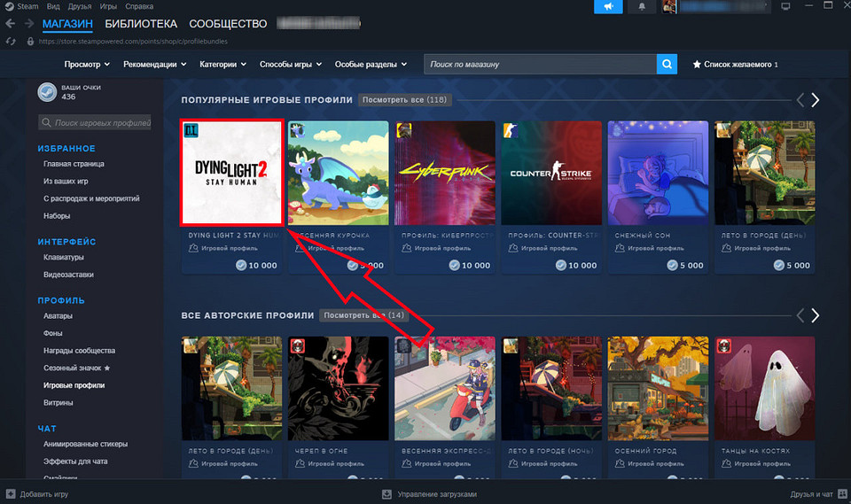Viewport: 851px width, 504px height.
Task: Open the Игры menu in menu bar
Action: pos(109,6)
